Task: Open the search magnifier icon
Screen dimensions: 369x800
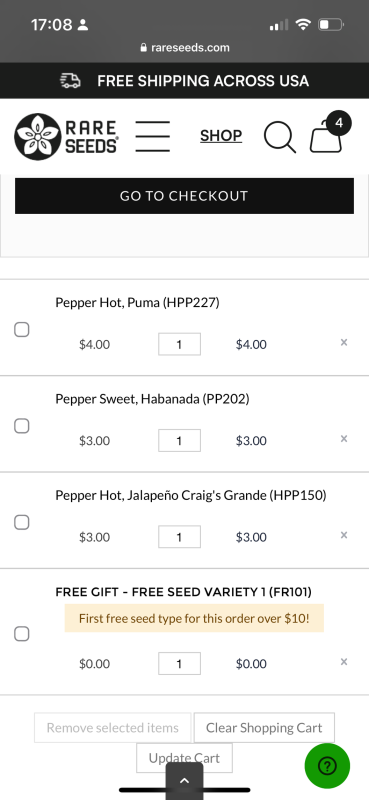Action: 280,137
